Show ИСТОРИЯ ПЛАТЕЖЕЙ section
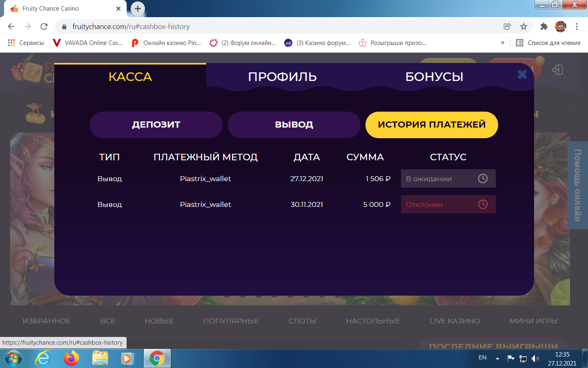 432,125
